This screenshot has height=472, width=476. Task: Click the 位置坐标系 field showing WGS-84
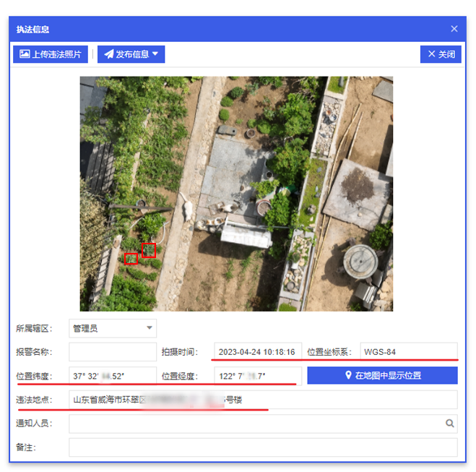[x=408, y=352]
